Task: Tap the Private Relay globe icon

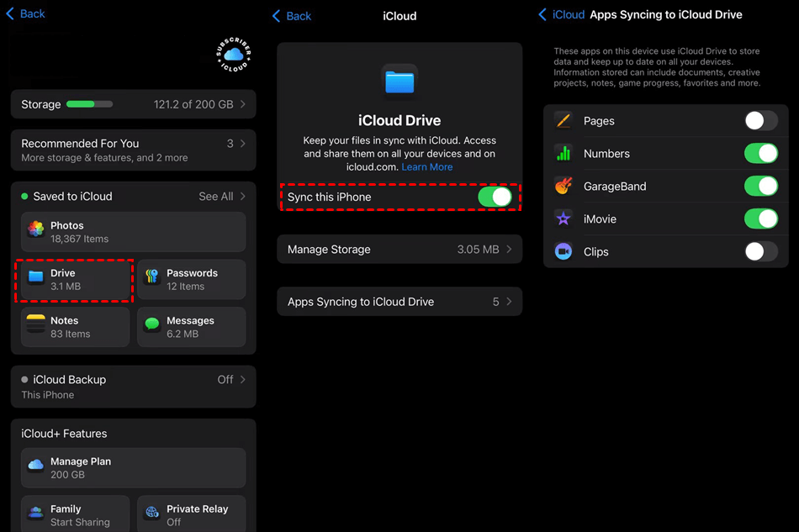Action: pos(152,512)
